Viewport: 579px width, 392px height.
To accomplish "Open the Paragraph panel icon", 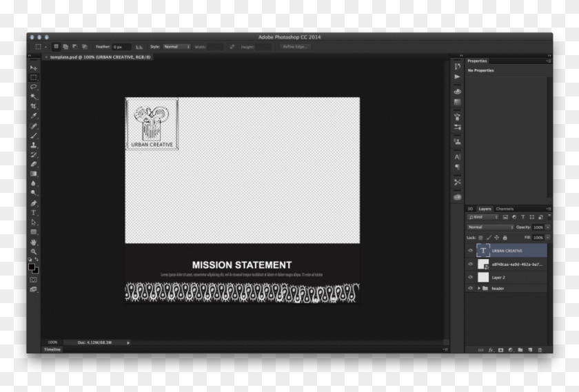I will coord(458,167).
